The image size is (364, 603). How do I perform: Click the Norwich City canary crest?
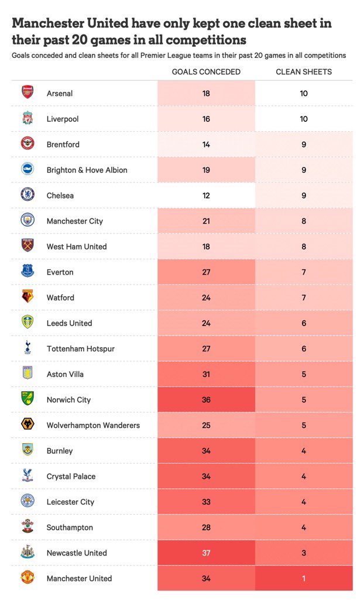(28, 399)
